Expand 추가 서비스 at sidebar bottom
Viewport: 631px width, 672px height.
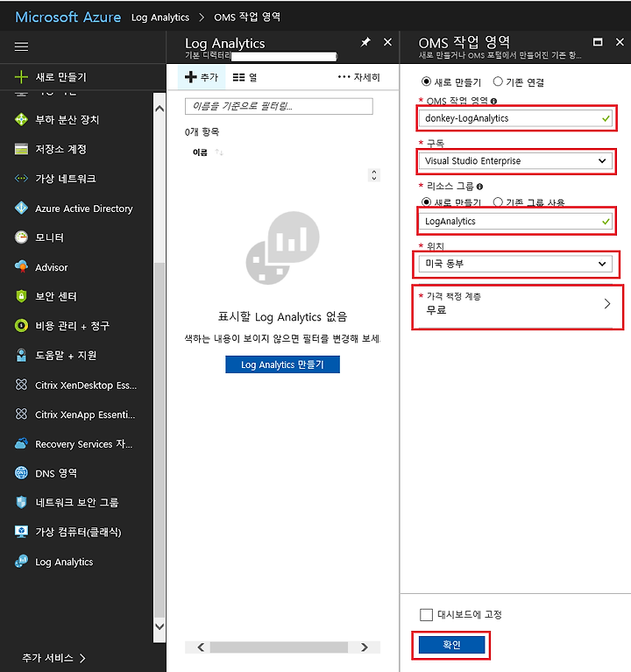click(x=53, y=658)
